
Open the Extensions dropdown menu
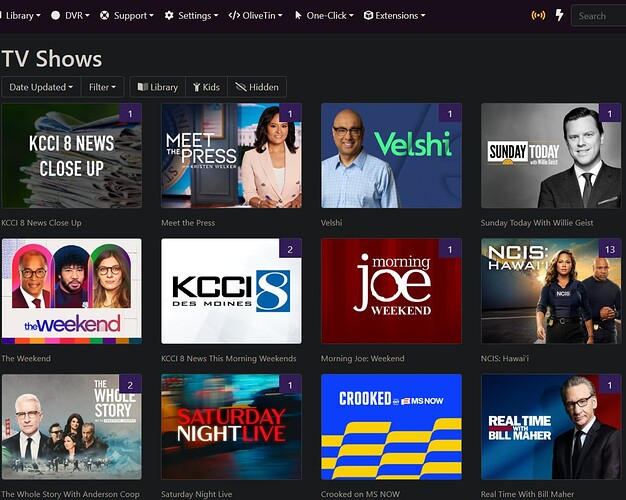(394, 16)
